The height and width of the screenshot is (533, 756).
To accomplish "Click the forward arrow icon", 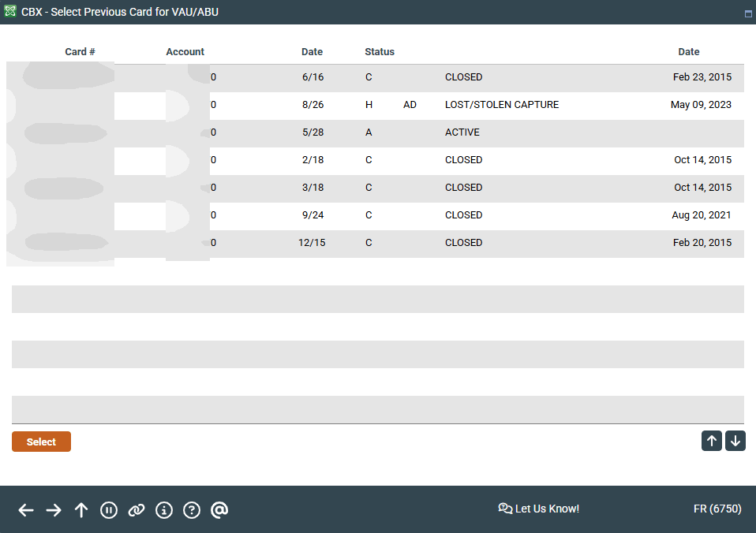I will pyautogui.click(x=54, y=510).
